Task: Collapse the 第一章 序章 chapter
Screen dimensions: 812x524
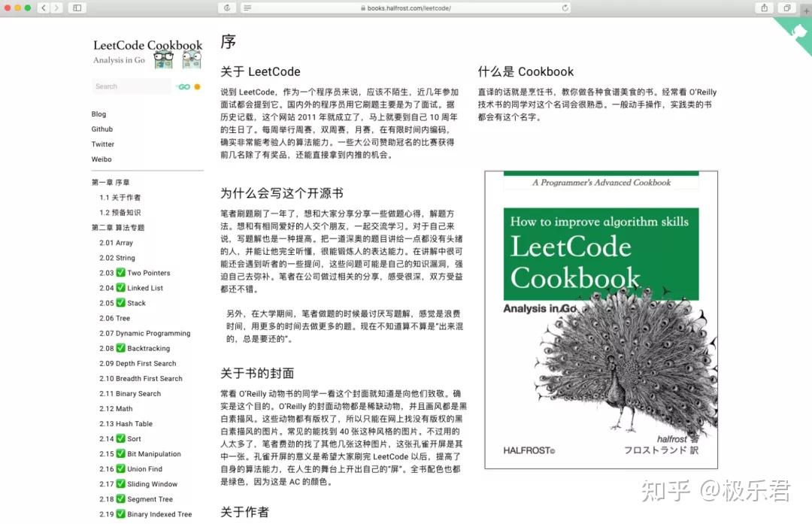Action: [x=117, y=183]
